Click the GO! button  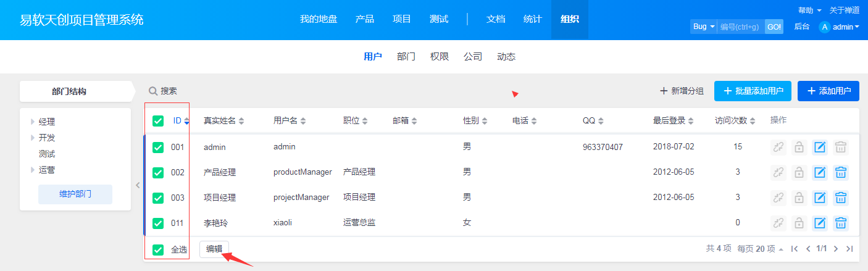coord(774,27)
